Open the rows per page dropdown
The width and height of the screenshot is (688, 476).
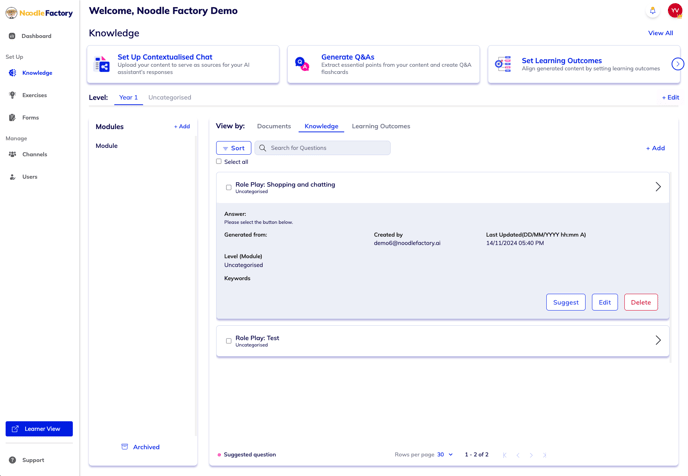click(445, 455)
